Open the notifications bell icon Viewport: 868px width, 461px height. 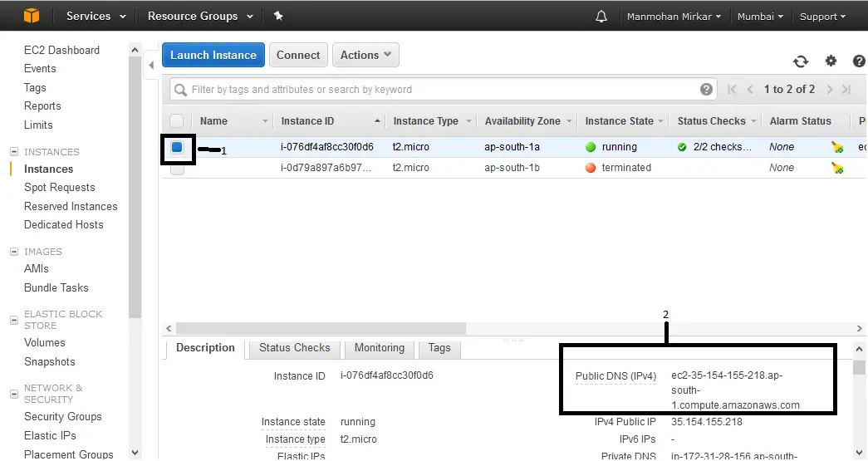(601, 16)
